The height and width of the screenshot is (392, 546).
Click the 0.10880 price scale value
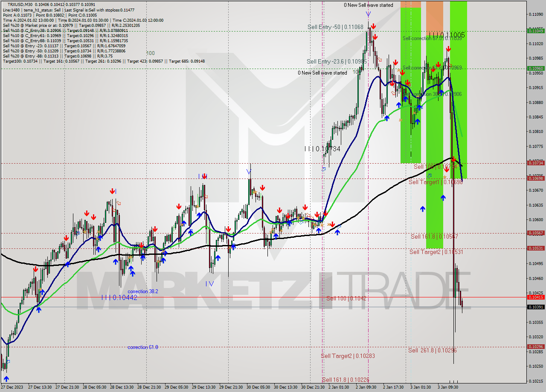[536, 102]
